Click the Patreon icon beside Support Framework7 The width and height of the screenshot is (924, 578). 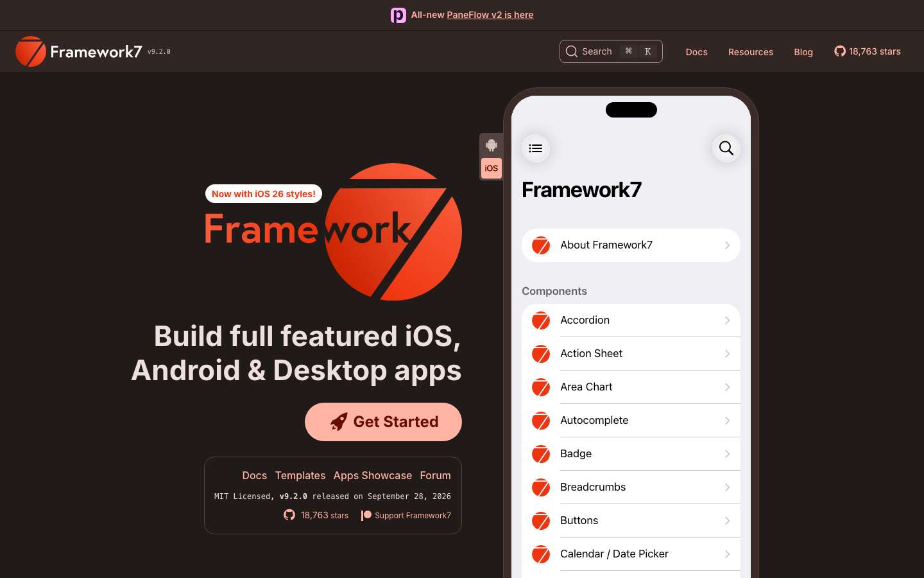click(366, 515)
